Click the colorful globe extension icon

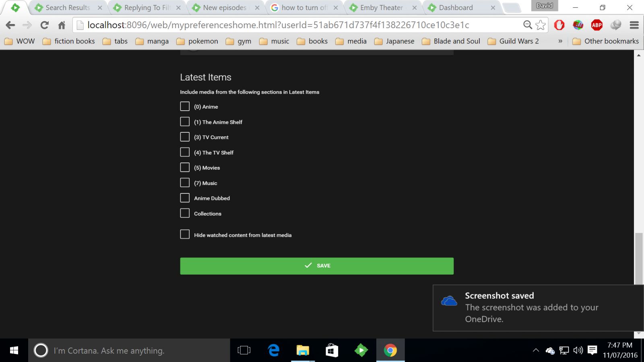click(578, 25)
